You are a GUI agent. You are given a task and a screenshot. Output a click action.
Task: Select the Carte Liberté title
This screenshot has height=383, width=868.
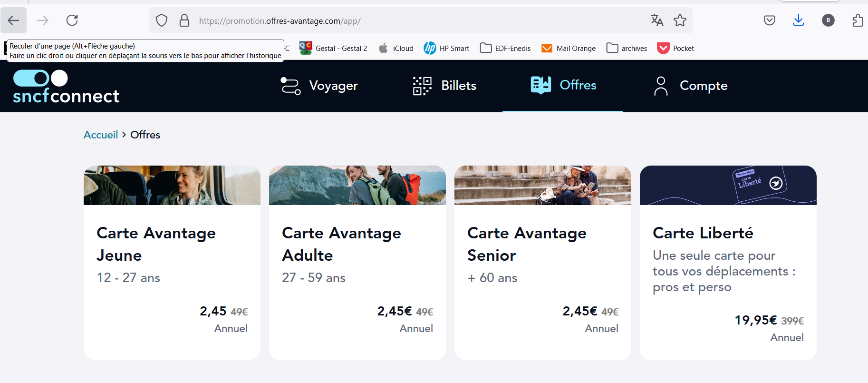click(x=703, y=233)
